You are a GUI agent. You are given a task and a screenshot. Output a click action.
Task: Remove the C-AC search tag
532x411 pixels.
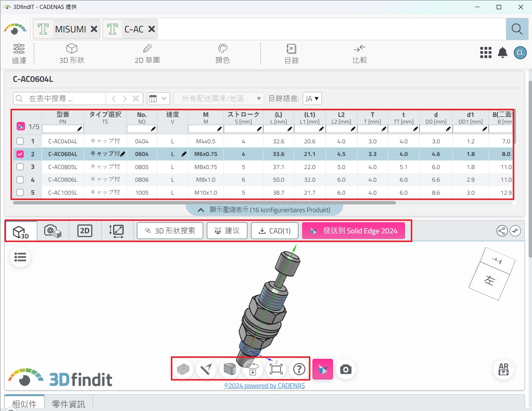point(151,29)
